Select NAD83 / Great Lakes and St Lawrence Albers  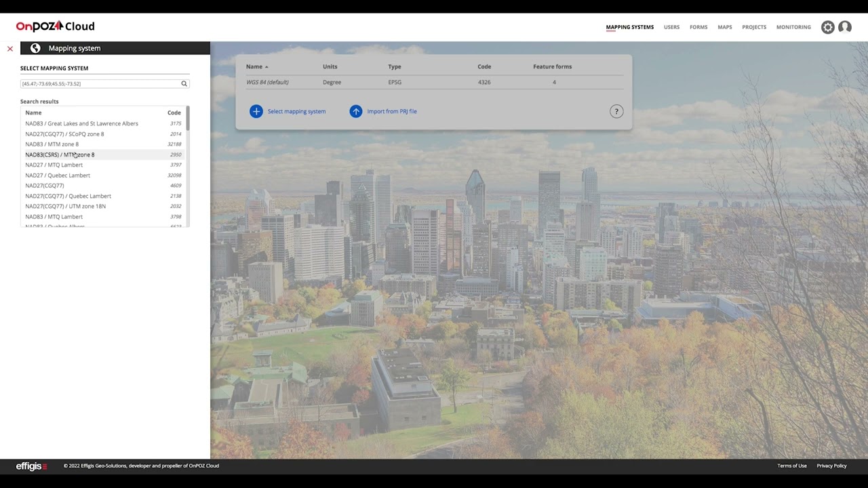(103, 123)
